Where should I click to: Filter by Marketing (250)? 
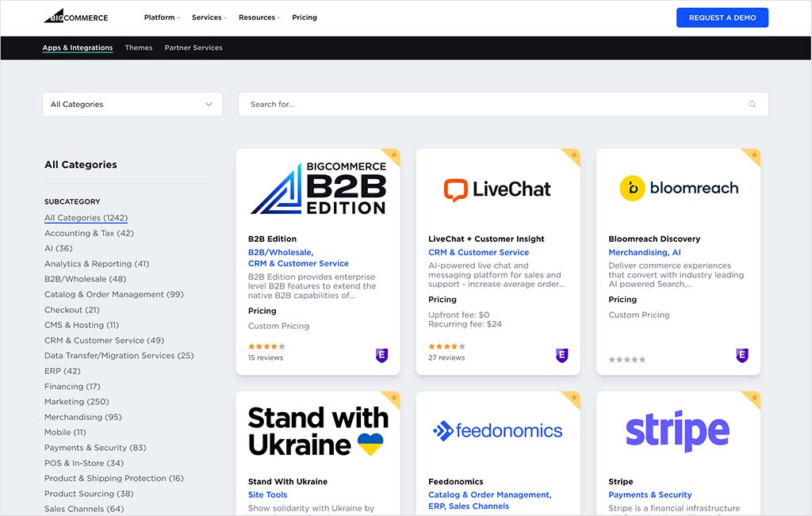[77, 402]
